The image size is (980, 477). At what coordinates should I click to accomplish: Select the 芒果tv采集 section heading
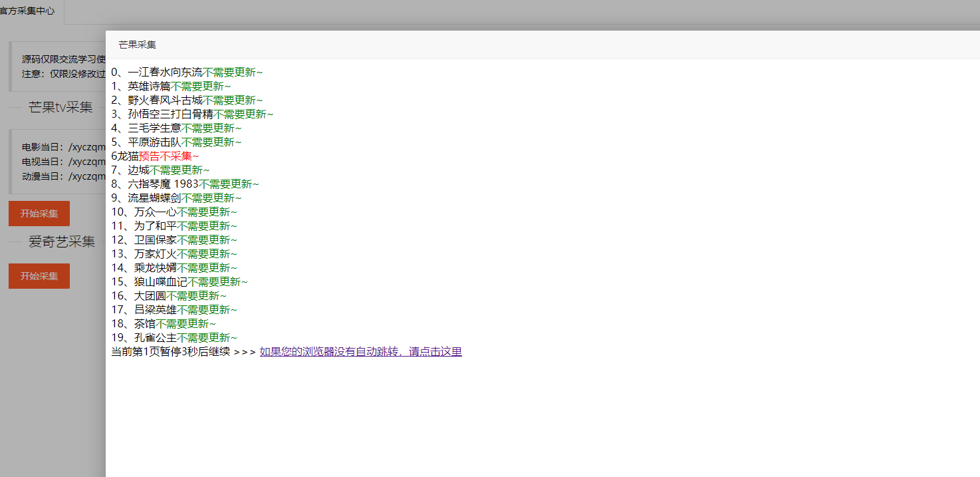61,107
